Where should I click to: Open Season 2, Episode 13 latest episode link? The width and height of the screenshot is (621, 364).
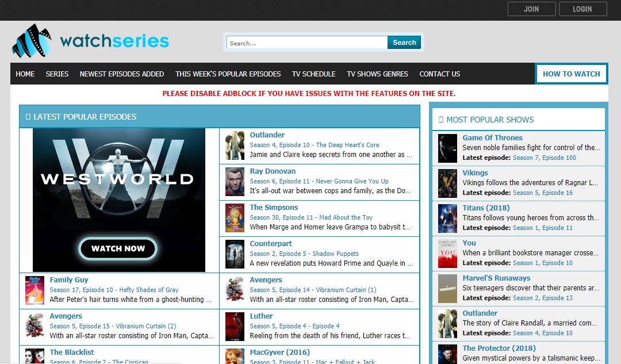tap(543, 298)
